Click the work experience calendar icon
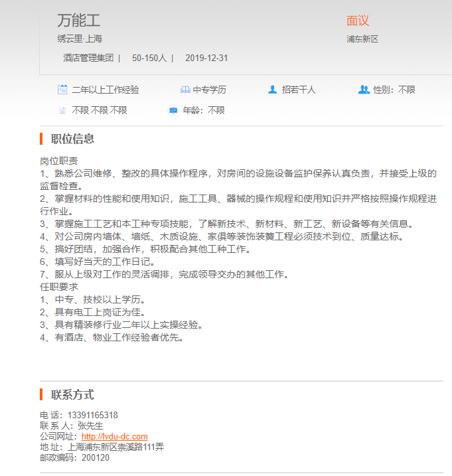The image size is (452, 476). click(62, 90)
